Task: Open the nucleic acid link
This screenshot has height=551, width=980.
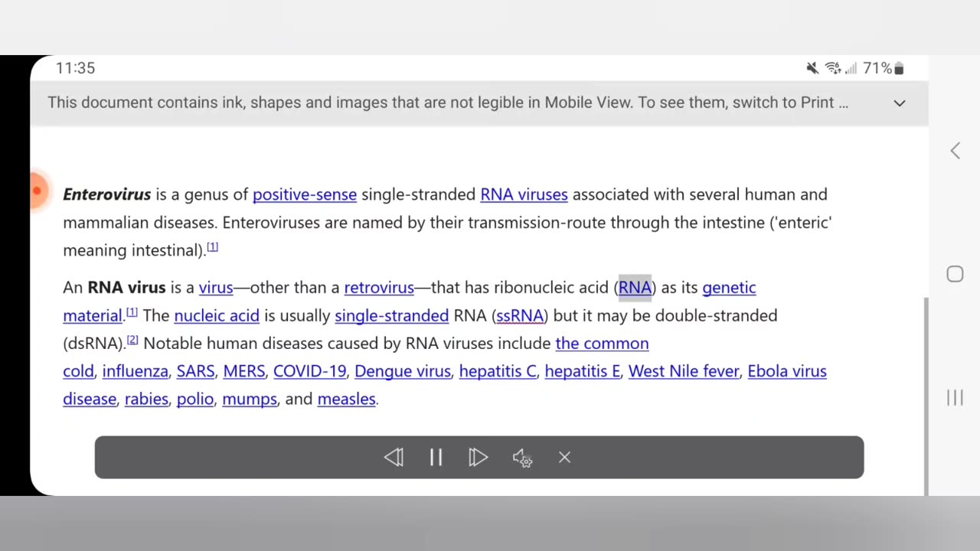Action: click(x=217, y=315)
